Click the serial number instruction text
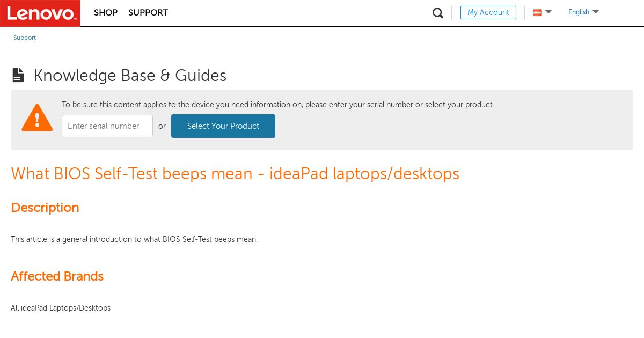Viewport: 644px width, 338px height. (x=278, y=105)
